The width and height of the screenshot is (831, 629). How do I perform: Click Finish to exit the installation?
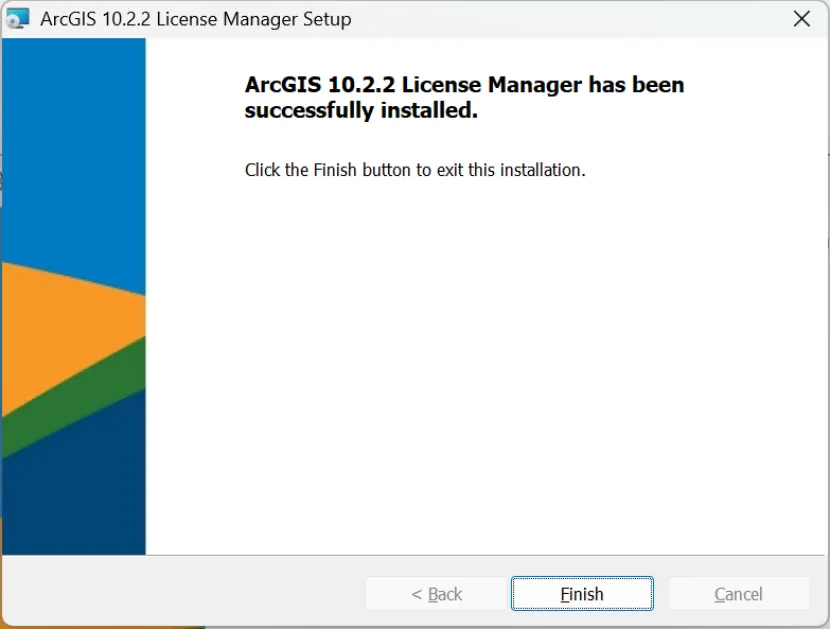point(582,593)
